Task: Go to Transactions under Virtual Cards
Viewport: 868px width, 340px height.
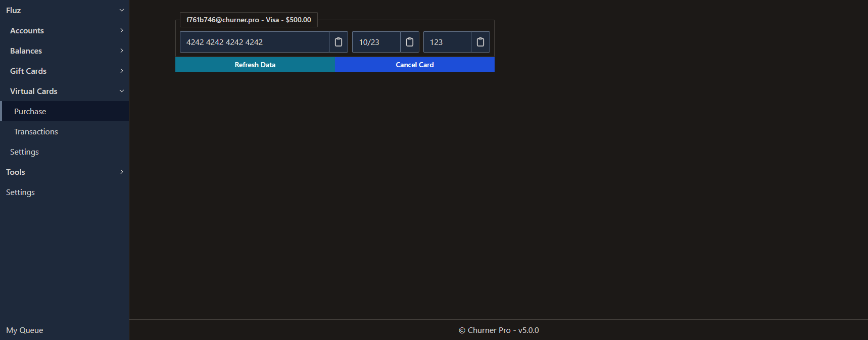Action: pos(36,131)
